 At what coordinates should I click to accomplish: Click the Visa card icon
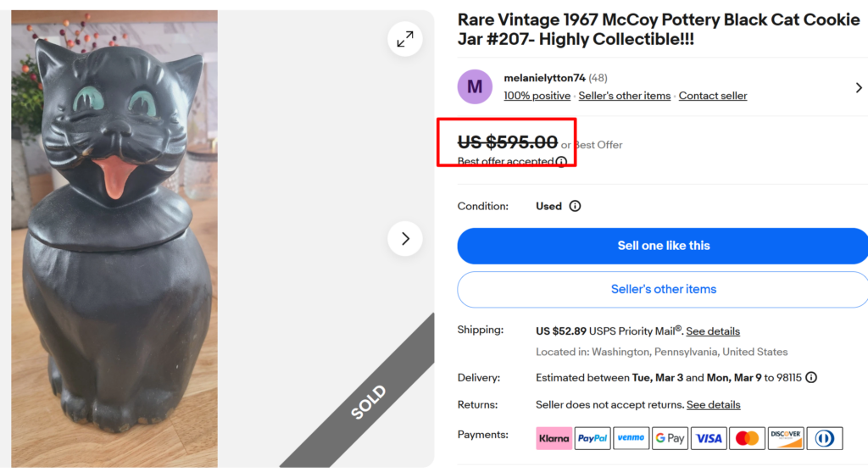tap(709, 438)
